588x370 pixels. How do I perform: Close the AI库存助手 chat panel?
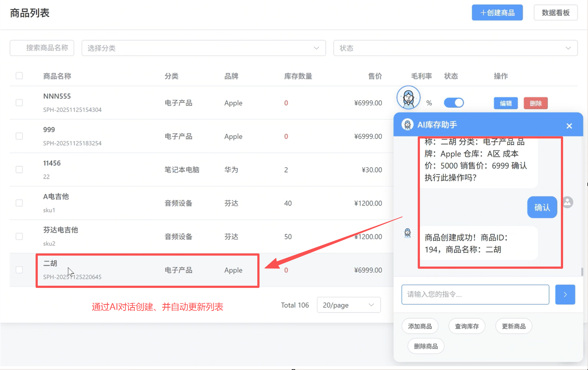pos(569,126)
